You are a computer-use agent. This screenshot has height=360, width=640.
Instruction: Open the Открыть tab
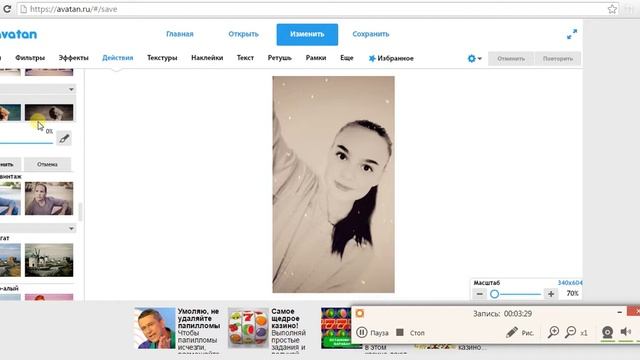coord(244,34)
